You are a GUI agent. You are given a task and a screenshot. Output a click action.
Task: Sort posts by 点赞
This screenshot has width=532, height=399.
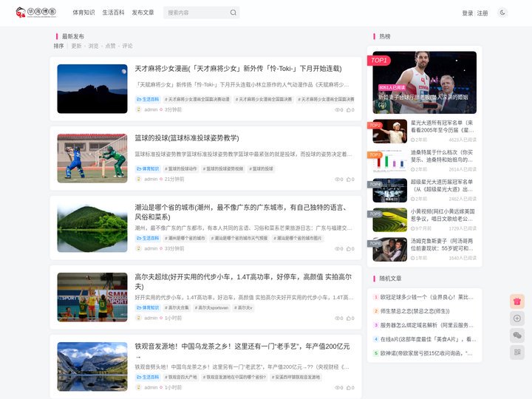point(110,46)
